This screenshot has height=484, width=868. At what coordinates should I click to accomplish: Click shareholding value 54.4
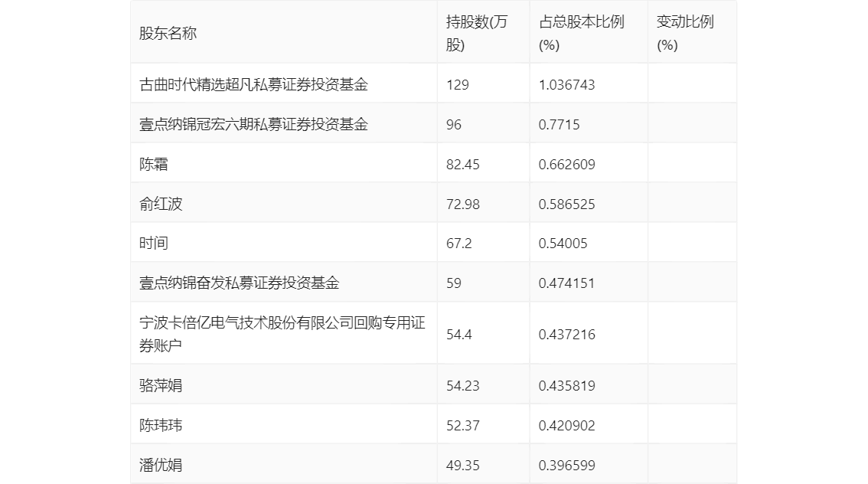[459, 335]
